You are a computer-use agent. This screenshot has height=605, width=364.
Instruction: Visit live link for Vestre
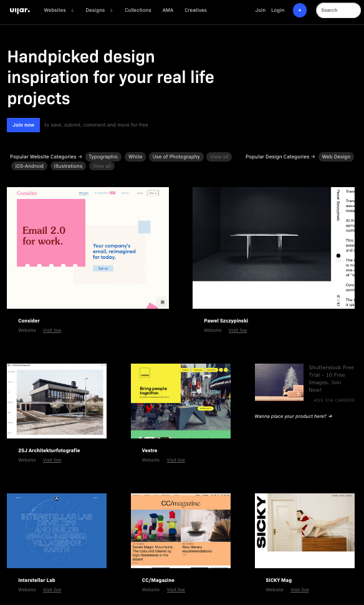pos(176,460)
